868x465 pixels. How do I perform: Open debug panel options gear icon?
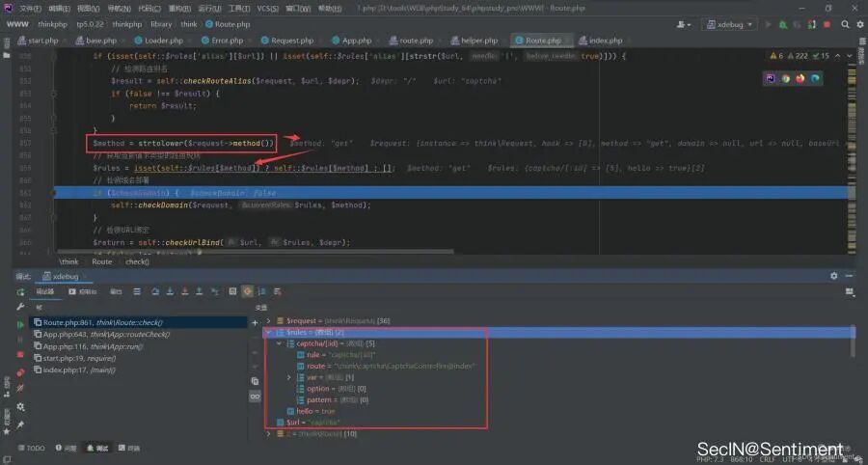834,276
